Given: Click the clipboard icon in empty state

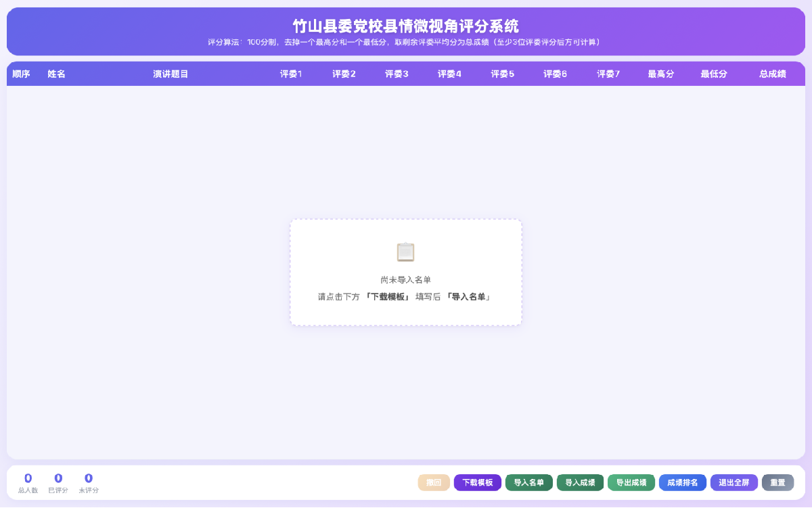Looking at the screenshot, I should 405,252.
